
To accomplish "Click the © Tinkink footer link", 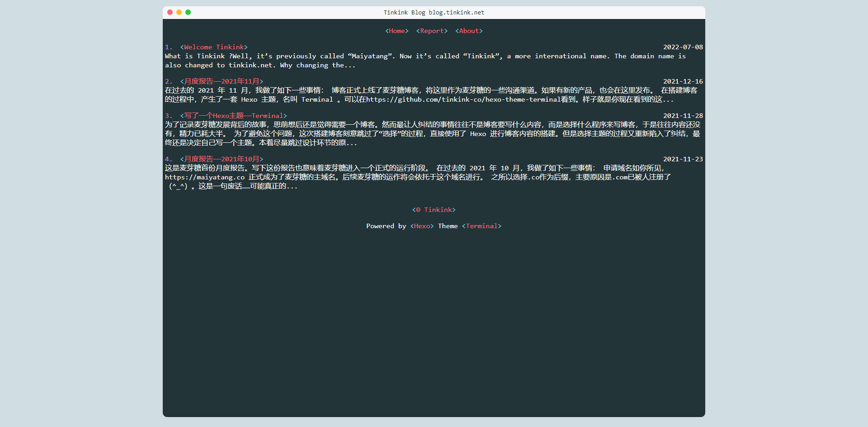I will tap(434, 210).
